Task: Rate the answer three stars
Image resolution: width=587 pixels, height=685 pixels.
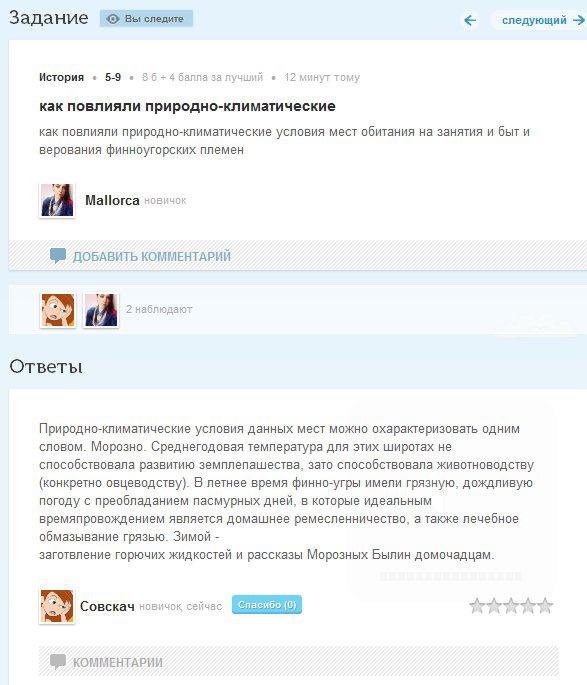Action: coord(511,606)
